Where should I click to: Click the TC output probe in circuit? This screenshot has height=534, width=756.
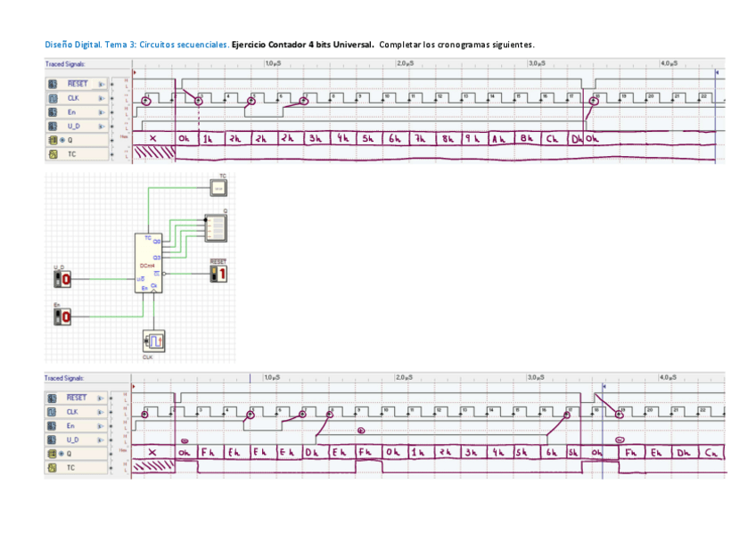point(218,187)
